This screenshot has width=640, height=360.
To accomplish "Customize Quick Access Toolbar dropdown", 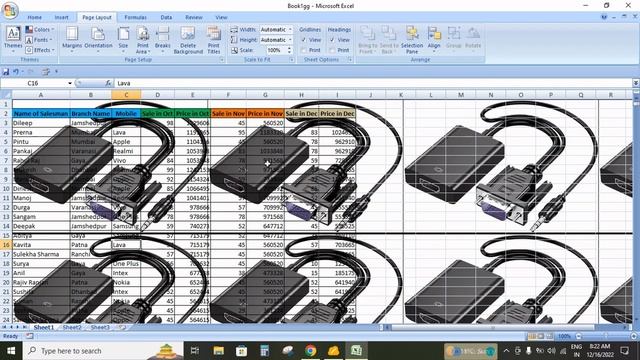I will (x=56, y=72).
